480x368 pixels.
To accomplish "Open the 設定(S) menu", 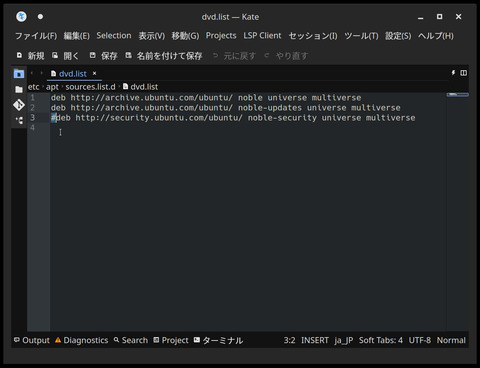I will (398, 36).
